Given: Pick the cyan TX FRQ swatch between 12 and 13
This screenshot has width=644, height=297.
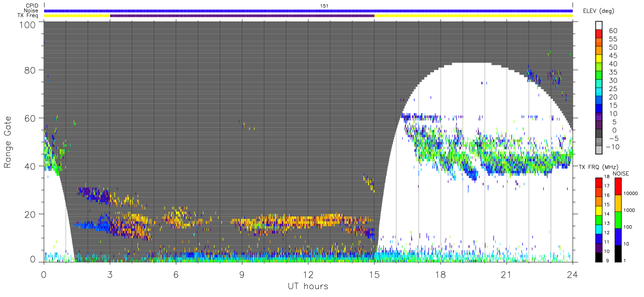Looking at the screenshot, I should (599, 228).
